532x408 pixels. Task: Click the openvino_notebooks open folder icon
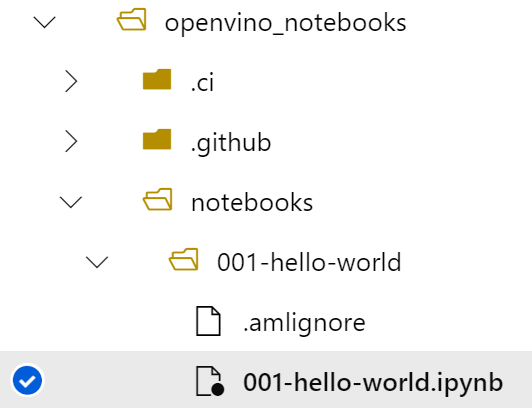132,19
